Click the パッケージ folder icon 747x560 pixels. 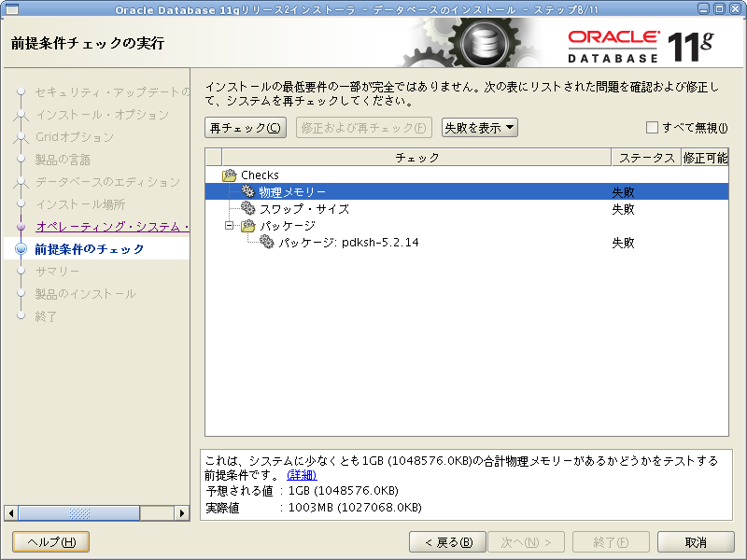click(247, 225)
